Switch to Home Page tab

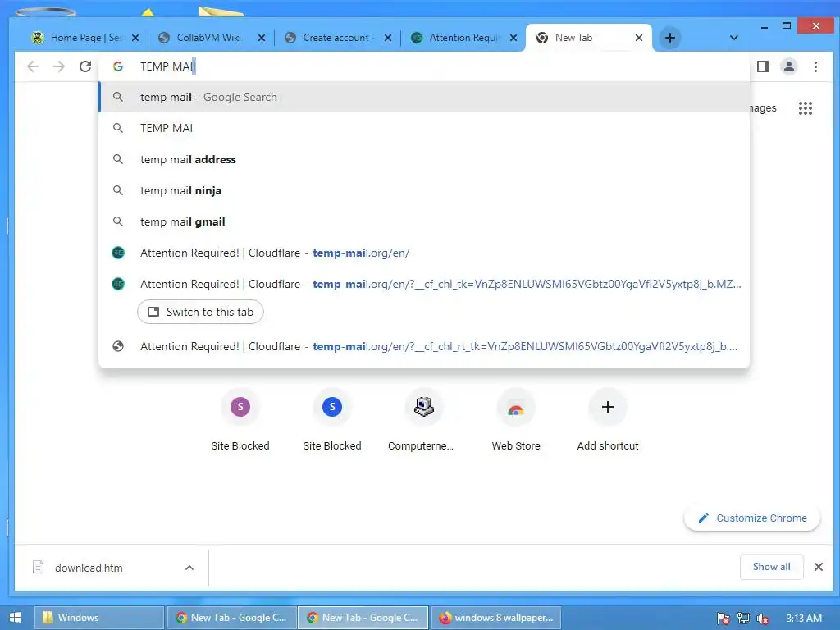(84, 38)
